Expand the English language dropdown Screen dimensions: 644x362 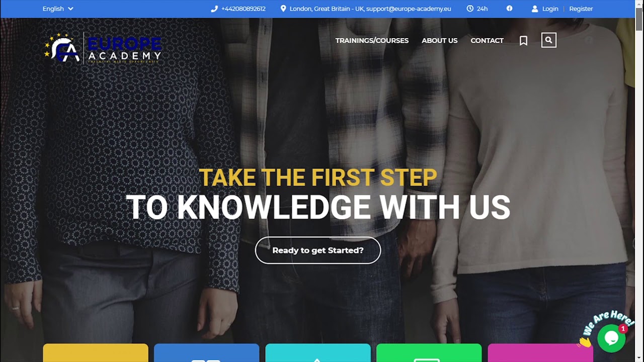pos(58,9)
